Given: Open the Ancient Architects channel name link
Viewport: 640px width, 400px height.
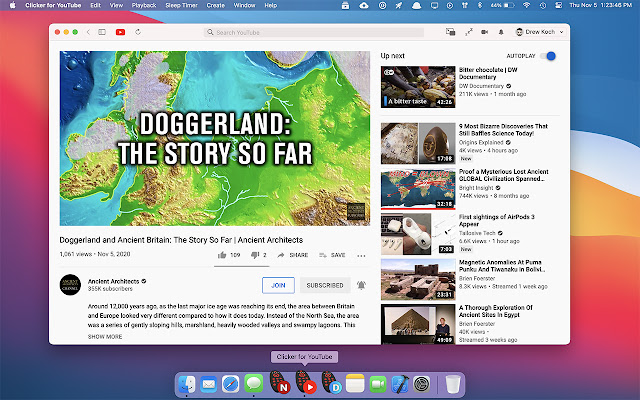Looking at the screenshot, I should point(113,281).
